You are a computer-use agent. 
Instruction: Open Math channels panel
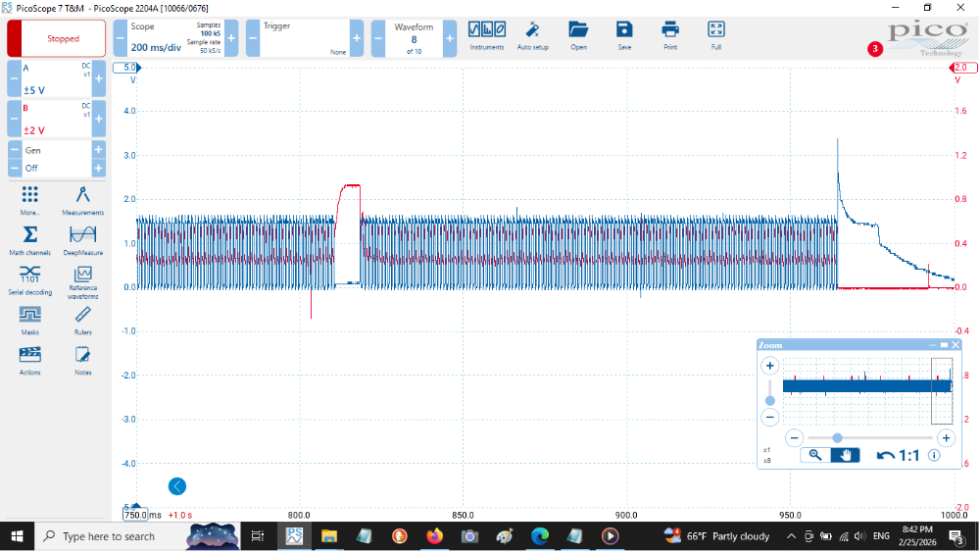(x=29, y=238)
